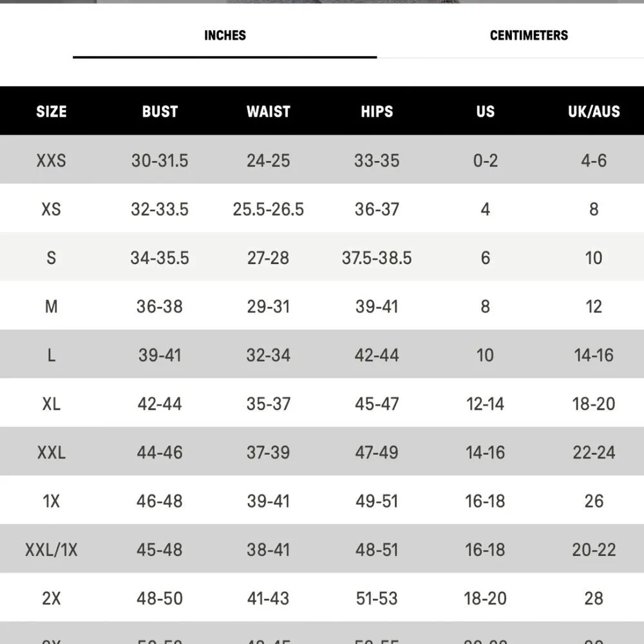Click the S size label
644x644 pixels.
(x=52, y=258)
